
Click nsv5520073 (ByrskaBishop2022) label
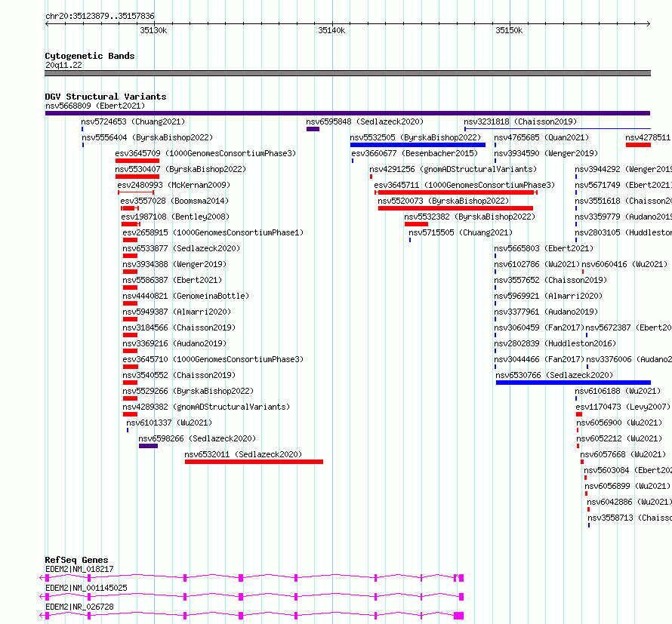[x=443, y=201]
